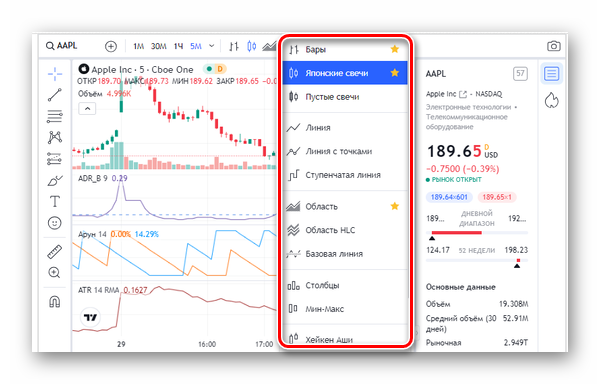This screenshot has height=384, width=600.
Task: Open the emoji icons tool
Action: click(54, 223)
